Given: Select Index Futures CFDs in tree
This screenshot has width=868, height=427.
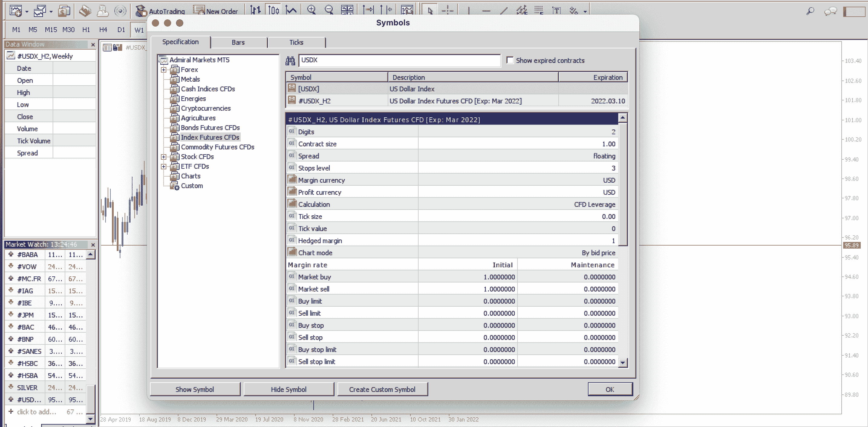Looking at the screenshot, I should (x=210, y=137).
